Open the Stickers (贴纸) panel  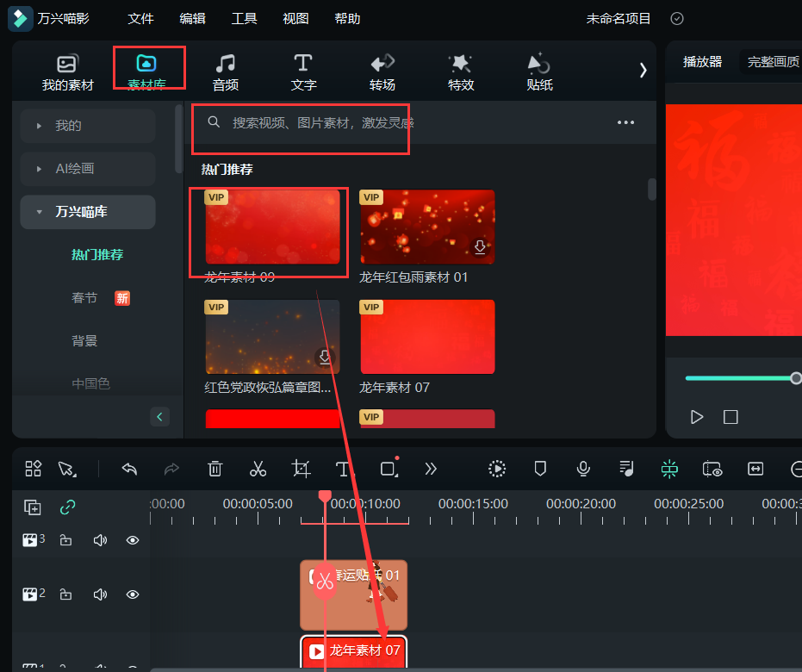click(539, 72)
